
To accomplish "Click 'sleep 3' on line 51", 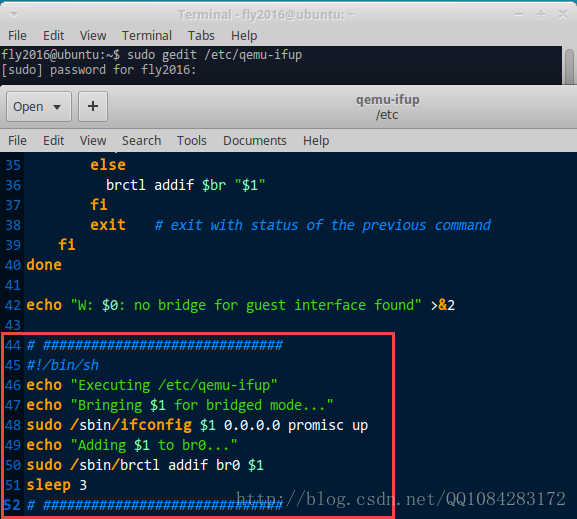I will 57,485.
